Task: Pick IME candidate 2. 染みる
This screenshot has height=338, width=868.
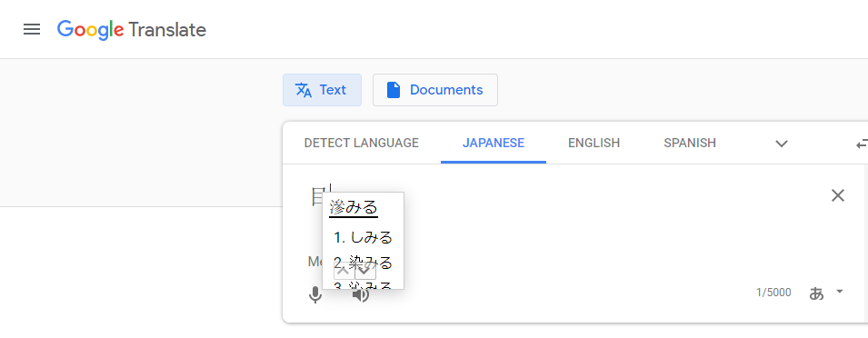Action: [364, 263]
